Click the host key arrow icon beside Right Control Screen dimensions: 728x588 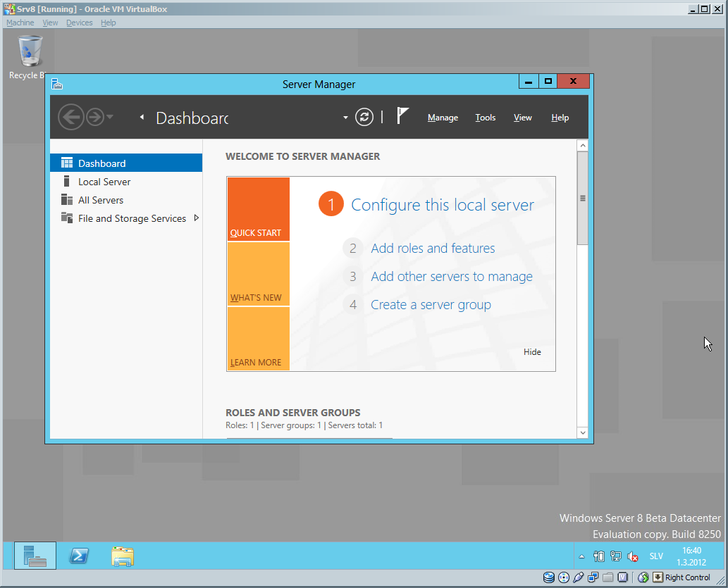click(x=658, y=577)
